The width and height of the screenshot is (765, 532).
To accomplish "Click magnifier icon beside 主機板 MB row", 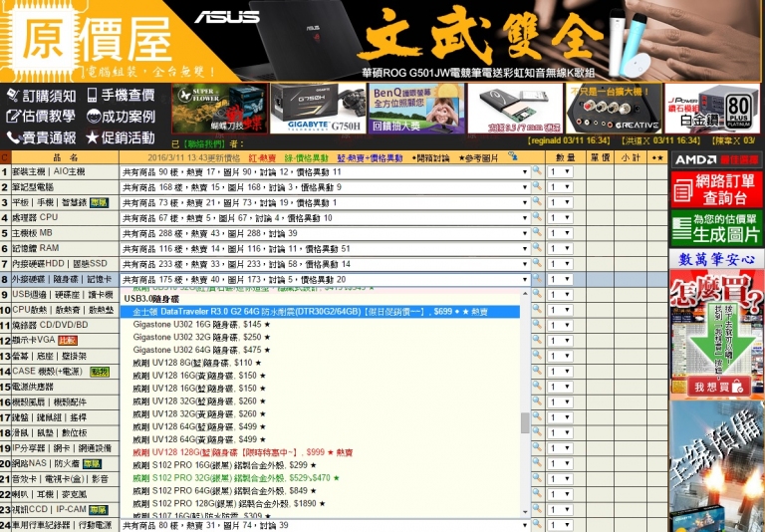I will click(x=537, y=232).
